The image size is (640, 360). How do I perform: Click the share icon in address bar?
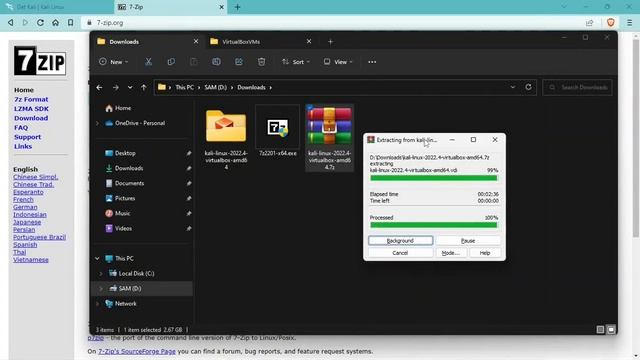tap(589, 23)
